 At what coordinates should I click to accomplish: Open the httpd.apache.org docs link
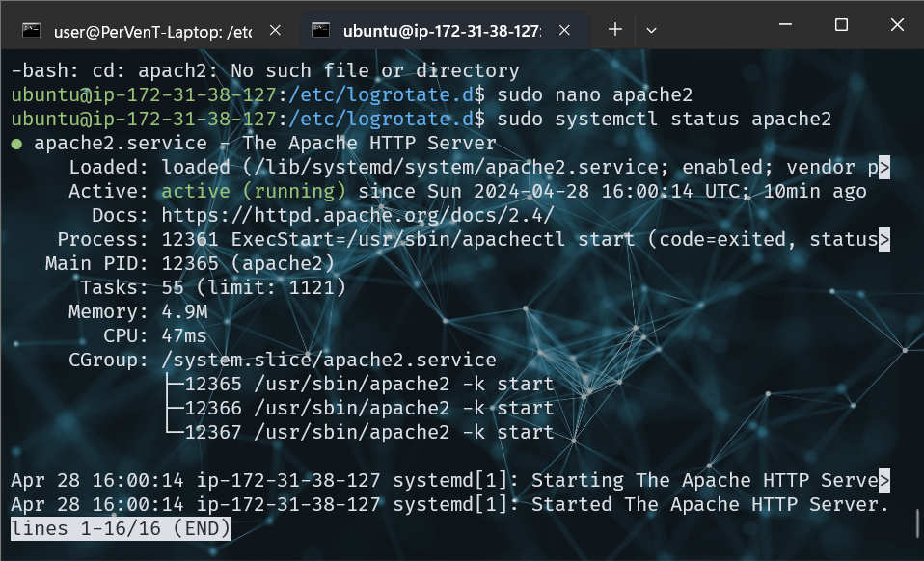tap(357, 215)
